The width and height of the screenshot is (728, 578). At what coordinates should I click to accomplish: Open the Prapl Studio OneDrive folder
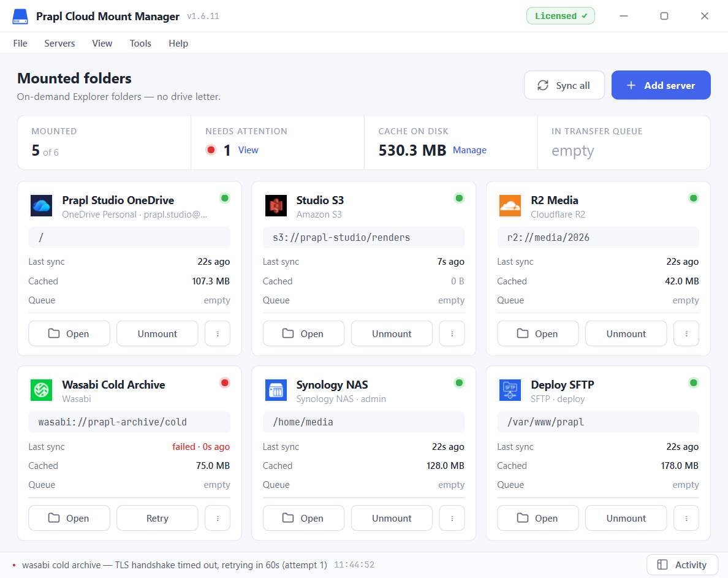point(69,334)
